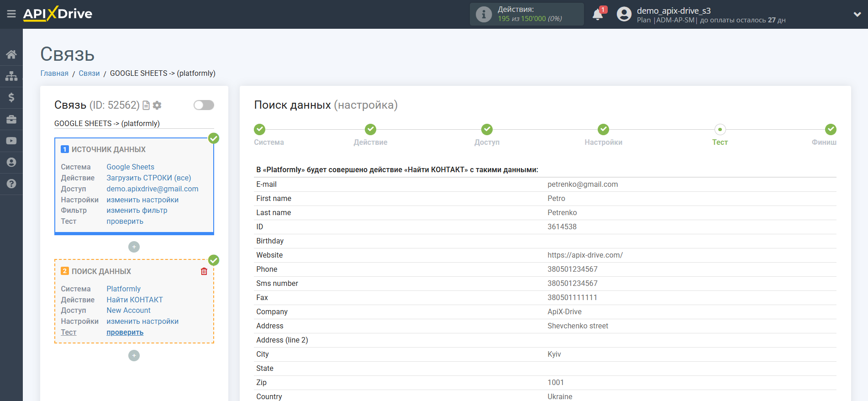Click the Platformly system link

click(124, 289)
